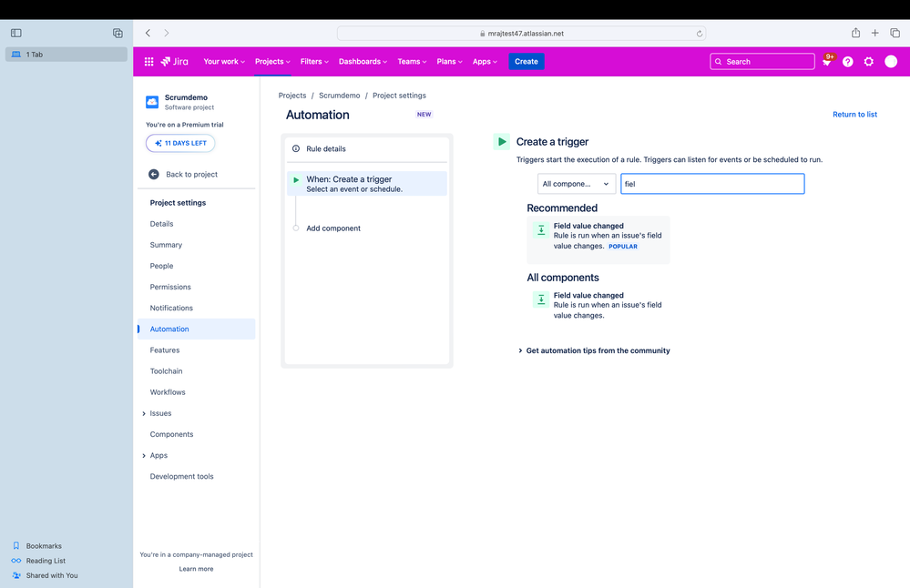
Task: Click the All components Field value changed icon
Action: coord(541,299)
